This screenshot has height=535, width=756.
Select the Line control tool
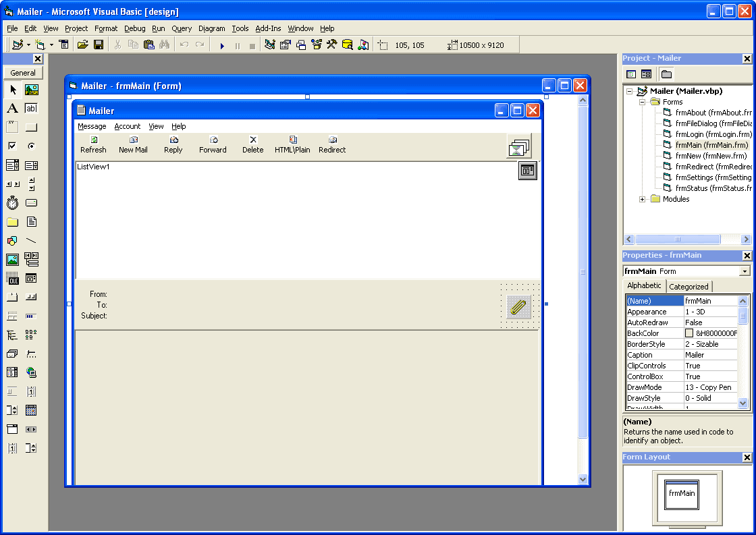[31, 240]
